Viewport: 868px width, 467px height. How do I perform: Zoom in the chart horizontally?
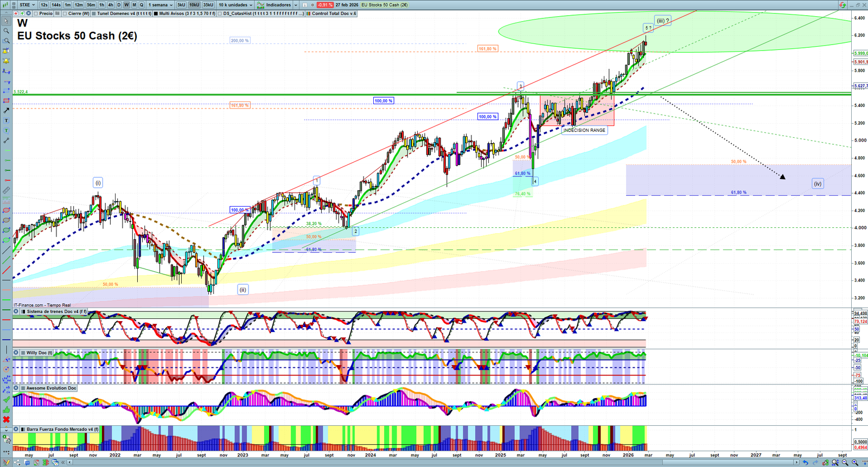point(854,462)
